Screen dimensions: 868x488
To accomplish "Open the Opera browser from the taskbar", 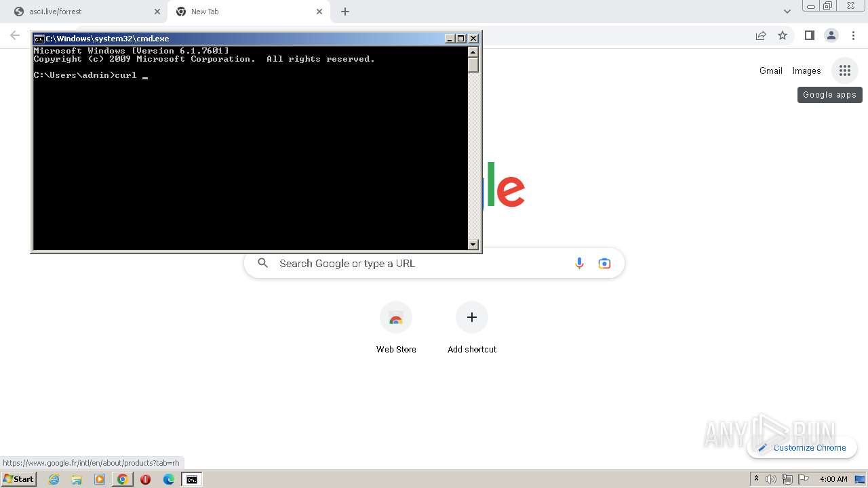I will pyautogui.click(x=145, y=479).
